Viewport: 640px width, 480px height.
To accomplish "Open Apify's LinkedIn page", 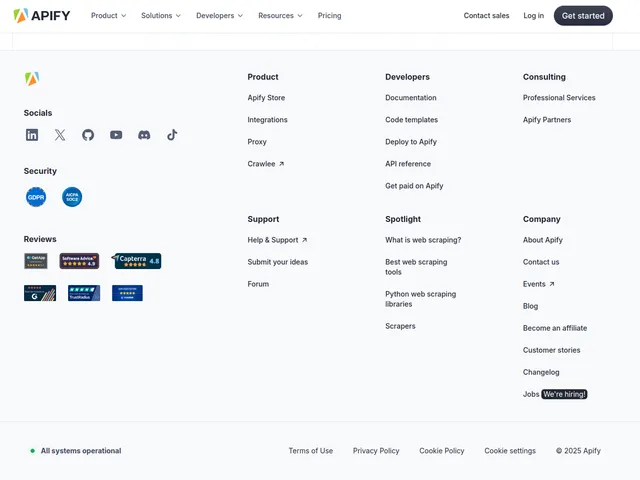I will [x=32, y=135].
